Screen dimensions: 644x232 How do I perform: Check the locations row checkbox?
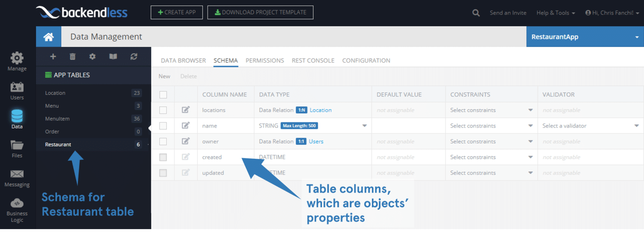[x=163, y=110]
